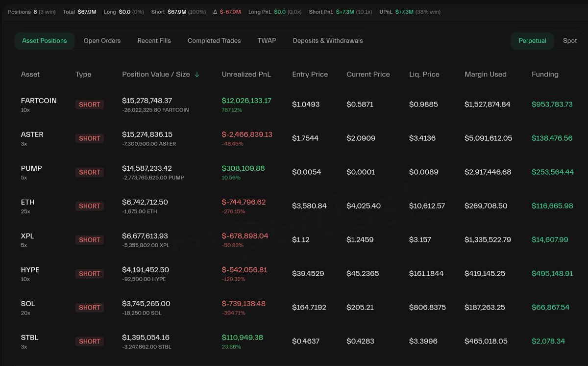
Task: Select the ASTER position row
Action: [33, 134]
